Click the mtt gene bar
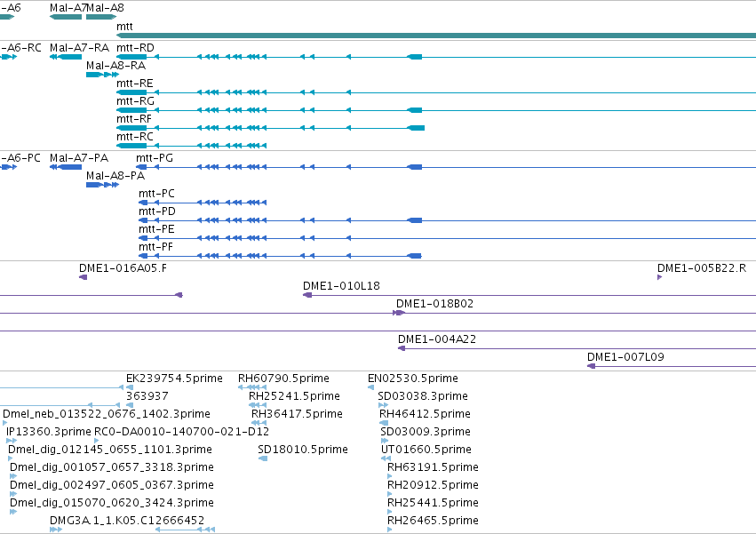 coord(436,36)
